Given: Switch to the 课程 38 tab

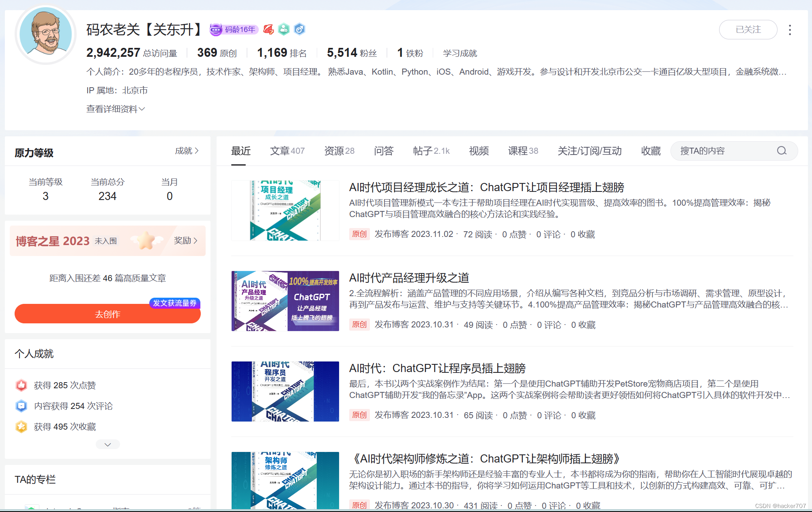Looking at the screenshot, I should coord(522,151).
